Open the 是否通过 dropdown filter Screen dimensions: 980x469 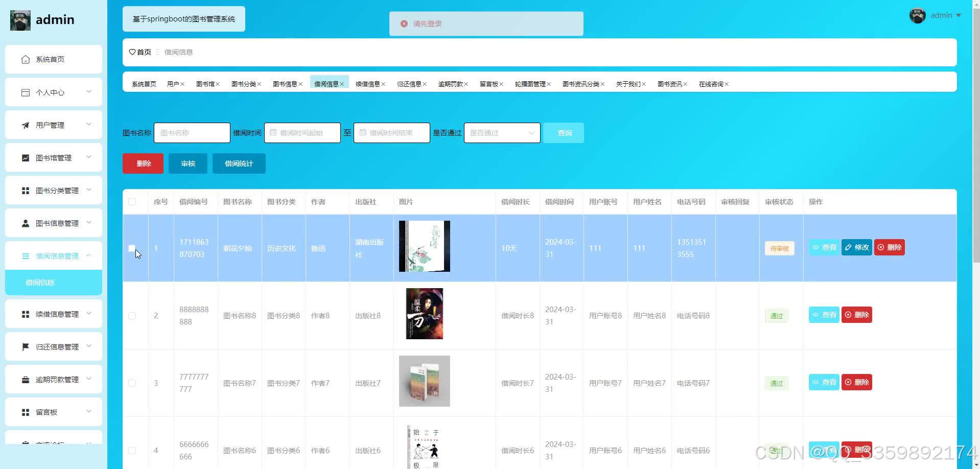point(502,133)
